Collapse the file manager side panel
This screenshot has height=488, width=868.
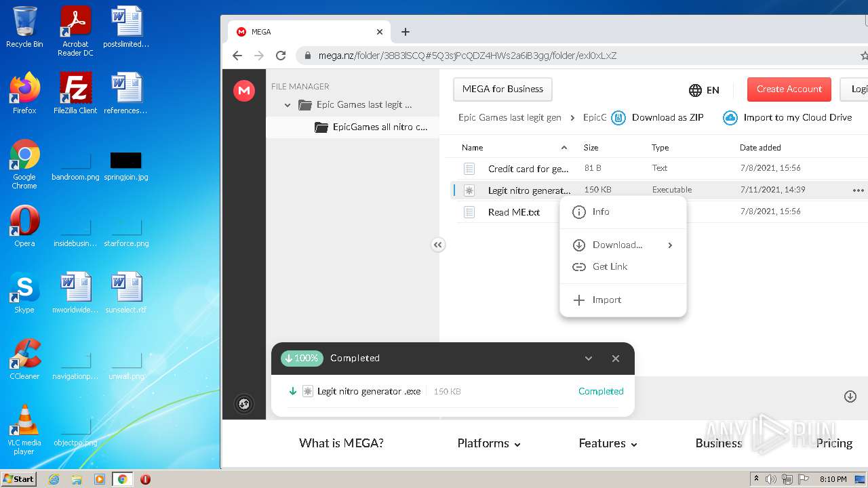coord(438,245)
